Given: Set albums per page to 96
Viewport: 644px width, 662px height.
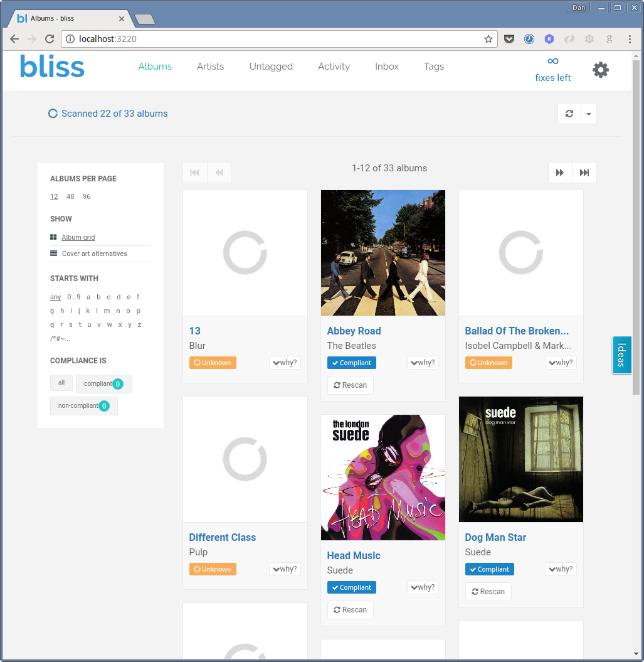Looking at the screenshot, I should point(87,197).
